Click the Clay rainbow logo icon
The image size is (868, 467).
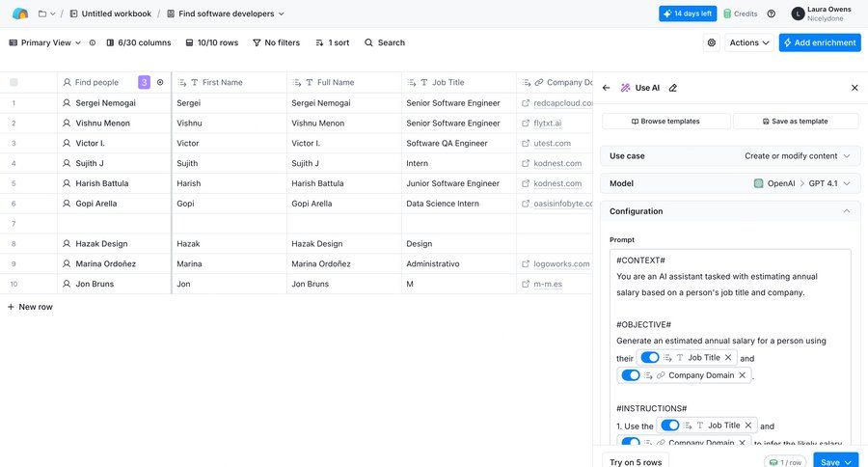20,14
